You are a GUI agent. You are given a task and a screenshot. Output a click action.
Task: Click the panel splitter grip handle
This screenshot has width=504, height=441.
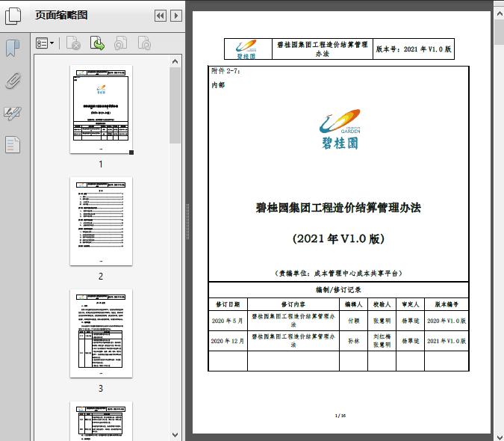(187, 221)
